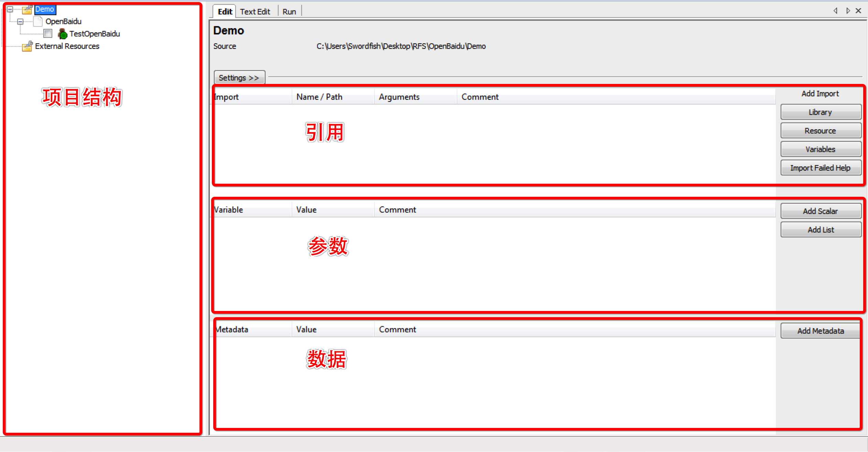Click the Library import button
The image size is (868, 452).
pos(821,112)
